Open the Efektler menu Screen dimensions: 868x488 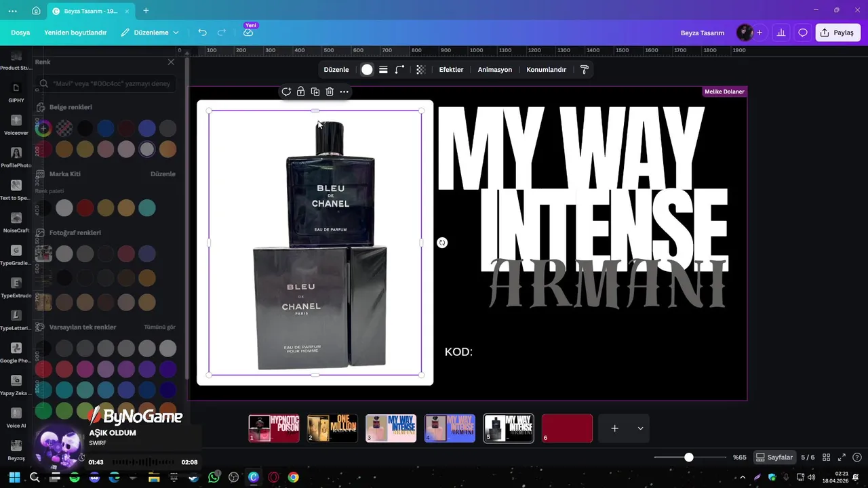click(x=451, y=70)
